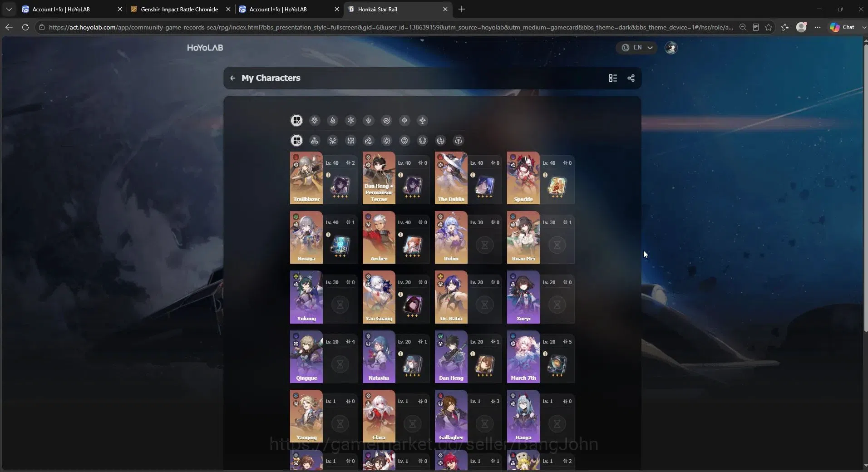Image resolution: width=868 pixels, height=472 pixels.
Task: Filter characters by Preservation path
Action: pyautogui.click(x=404, y=141)
